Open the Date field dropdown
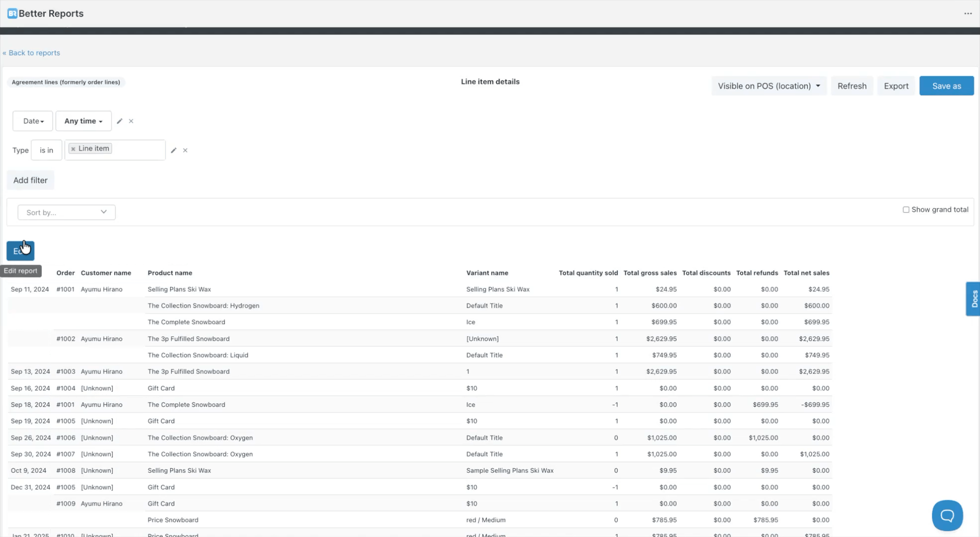Viewport: 980px width, 537px height. [33, 121]
